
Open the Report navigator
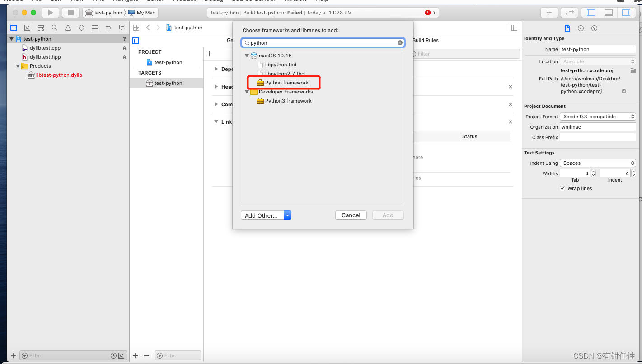(122, 28)
